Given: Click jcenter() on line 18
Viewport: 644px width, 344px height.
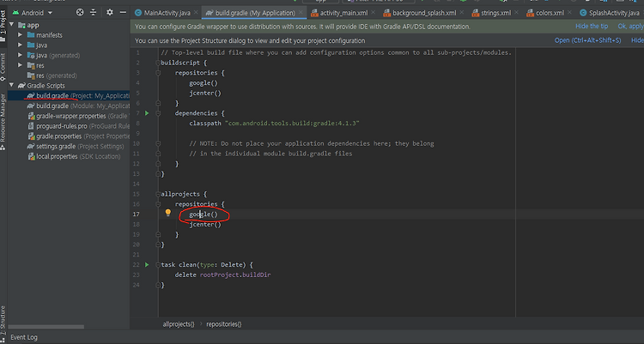Looking at the screenshot, I should tap(205, 224).
